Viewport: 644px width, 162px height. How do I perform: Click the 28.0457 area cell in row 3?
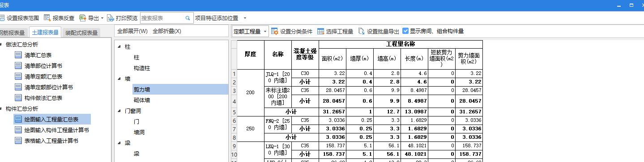(x=332, y=90)
